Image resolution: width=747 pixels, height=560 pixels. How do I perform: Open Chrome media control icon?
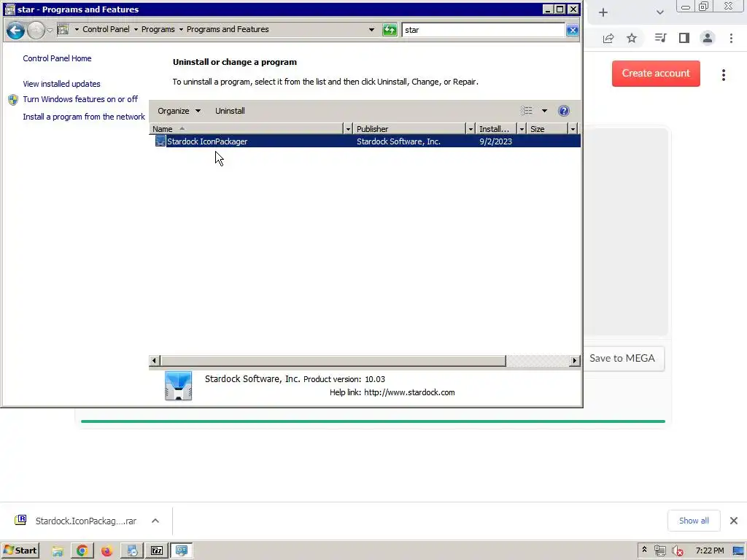[x=660, y=38]
